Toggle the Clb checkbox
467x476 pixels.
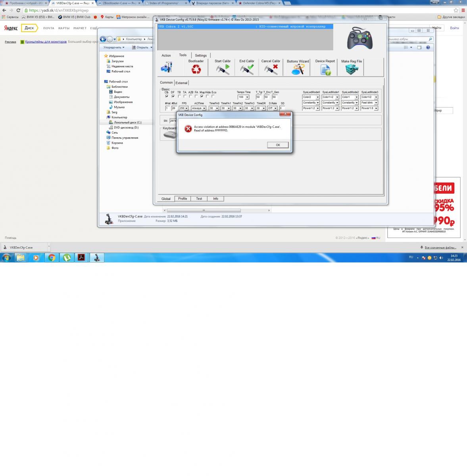(167, 96)
